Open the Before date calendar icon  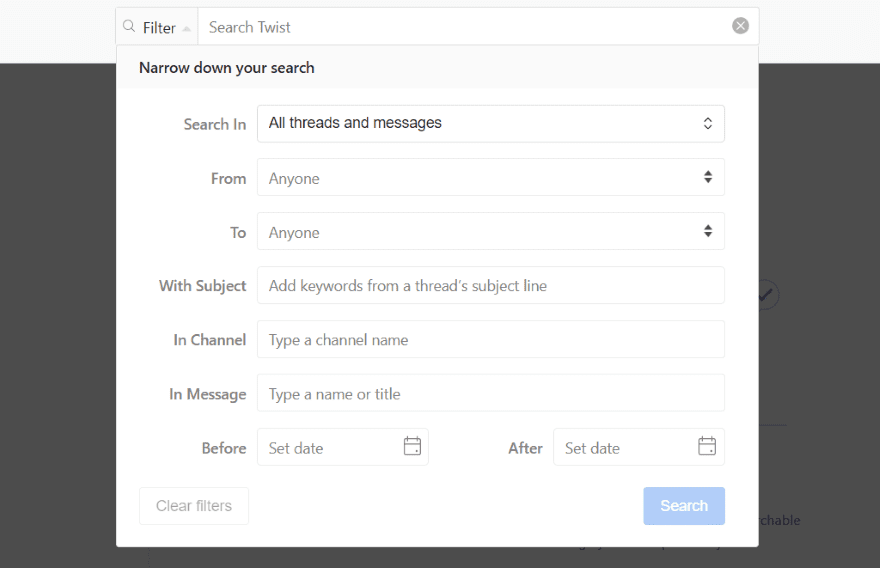click(x=412, y=447)
